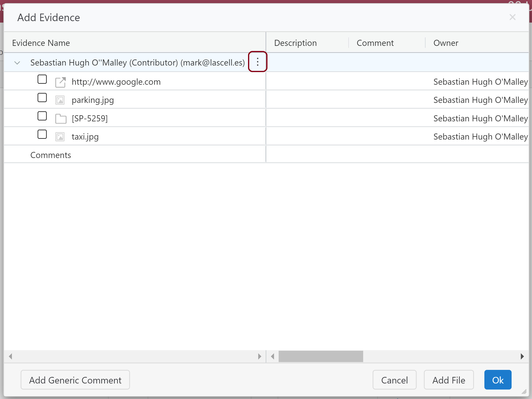Click the Add File button

(x=448, y=380)
